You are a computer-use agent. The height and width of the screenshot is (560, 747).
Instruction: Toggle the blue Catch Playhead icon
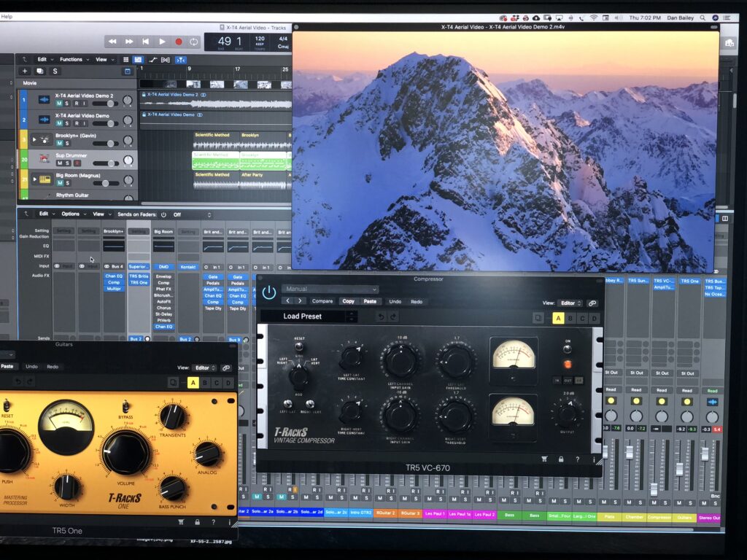181,60
